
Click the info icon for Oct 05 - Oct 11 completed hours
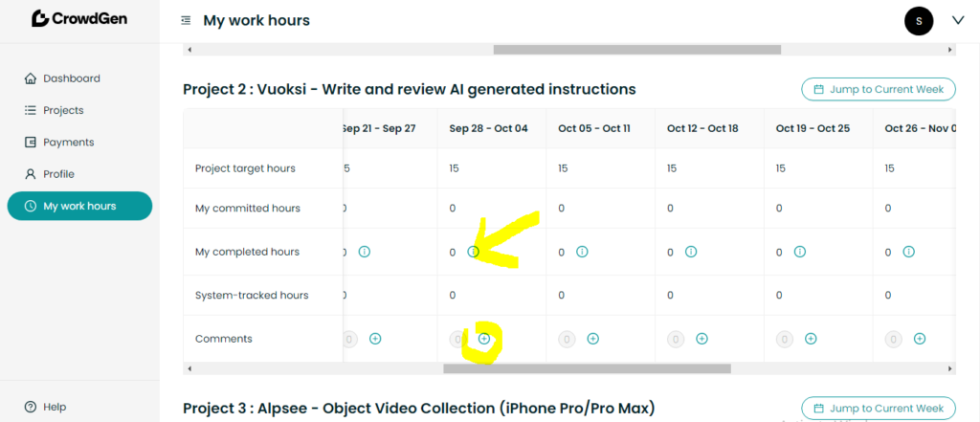[x=582, y=252]
